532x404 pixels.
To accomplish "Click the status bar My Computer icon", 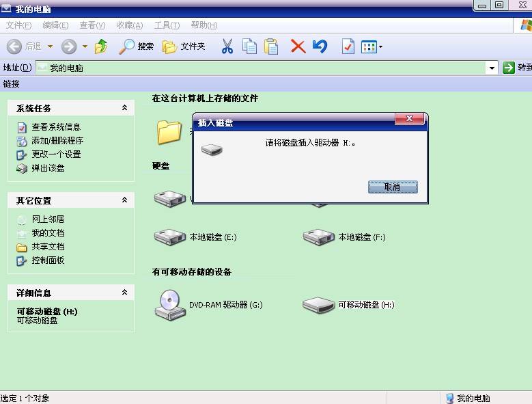I will pos(449,399).
